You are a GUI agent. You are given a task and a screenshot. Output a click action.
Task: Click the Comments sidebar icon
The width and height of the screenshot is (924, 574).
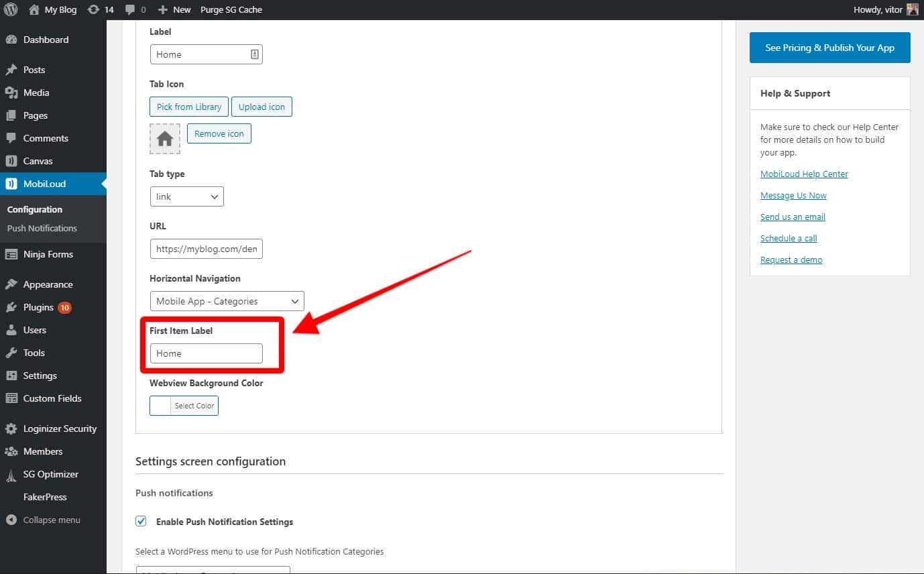[11, 138]
